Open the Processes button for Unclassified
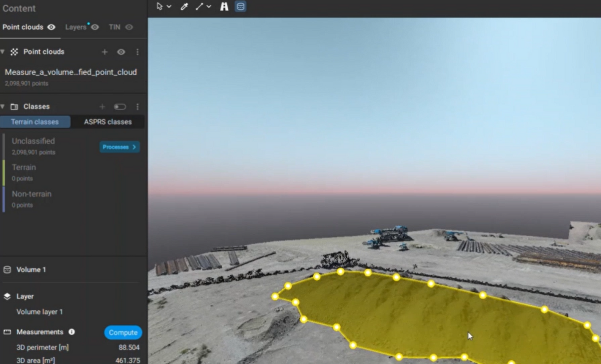The image size is (601, 364). pyautogui.click(x=119, y=147)
